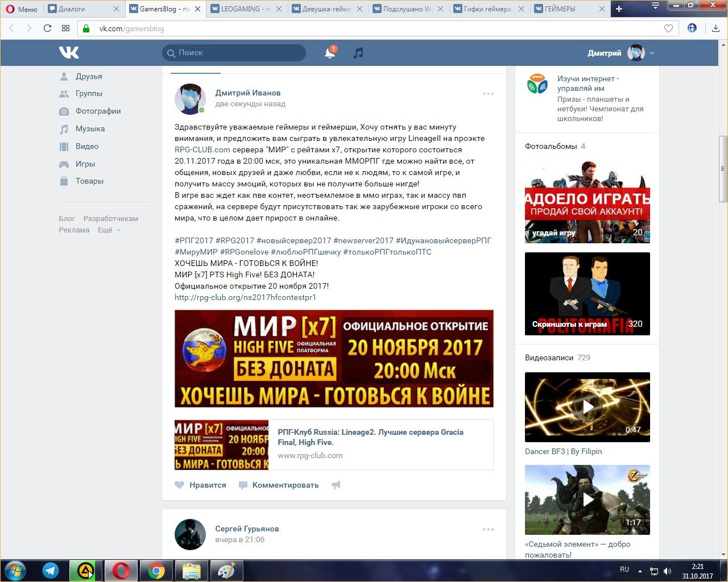Viewport: 728px width, 582px height.
Task: Open the Windows Start menu
Action: (x=15, y=570)
